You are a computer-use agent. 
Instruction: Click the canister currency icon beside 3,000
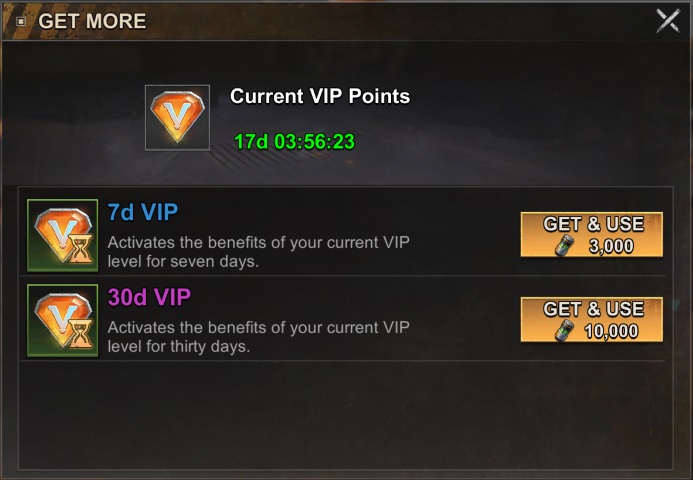[564, 246]
